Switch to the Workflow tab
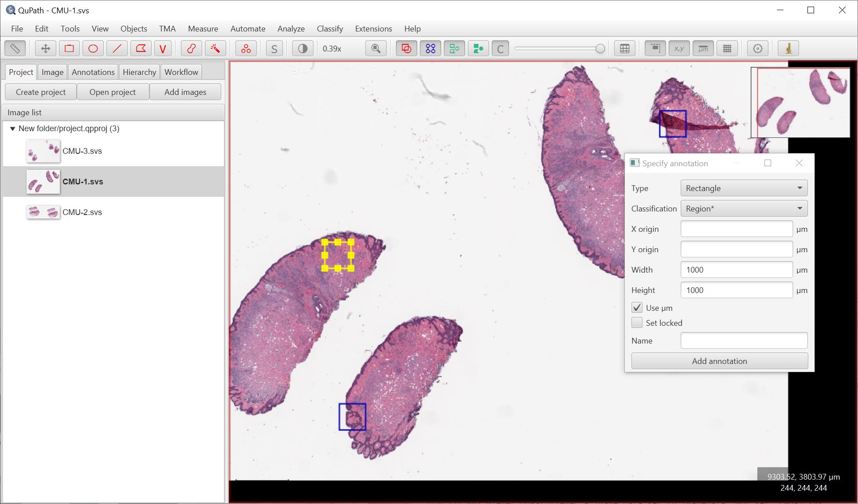This screenshot has width=858, height=504. click(x=181, y=72)
